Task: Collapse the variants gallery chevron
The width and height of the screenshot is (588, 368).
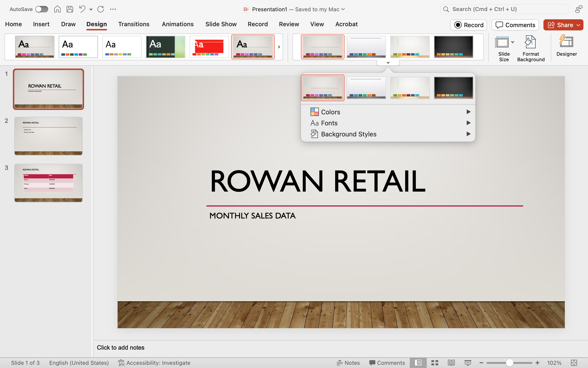Action: 388,63
